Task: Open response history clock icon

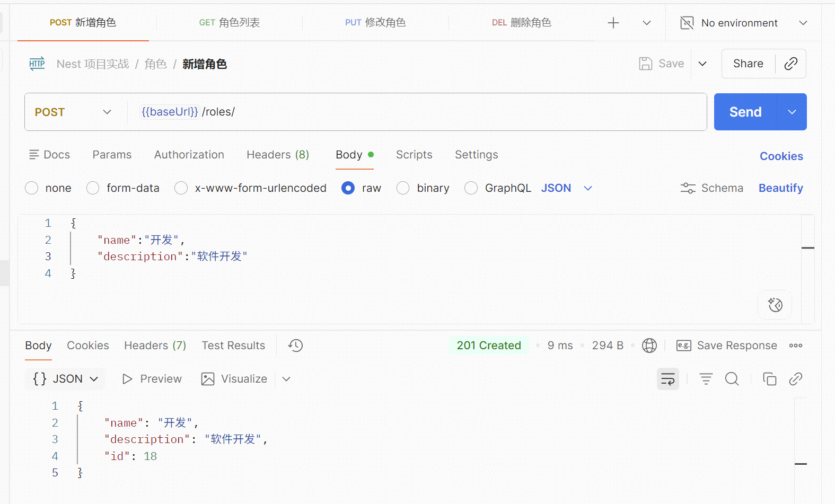Action: tap(295, 346)
